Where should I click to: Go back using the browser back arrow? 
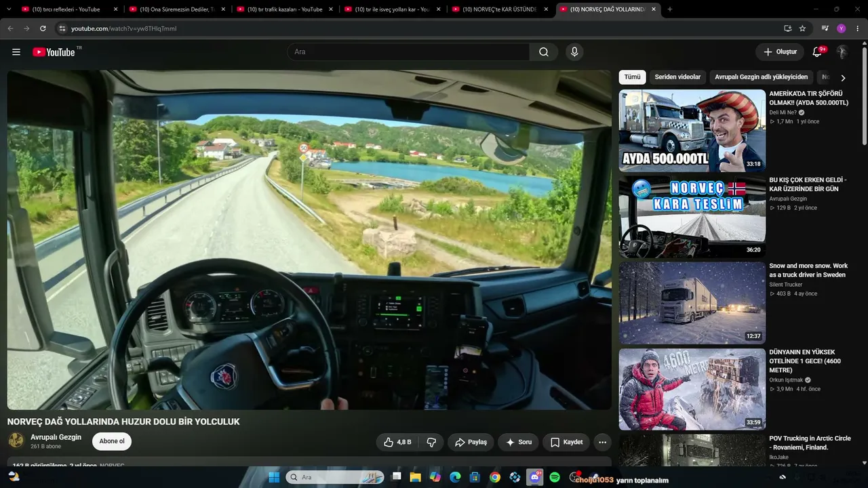[x=10, y=28]
